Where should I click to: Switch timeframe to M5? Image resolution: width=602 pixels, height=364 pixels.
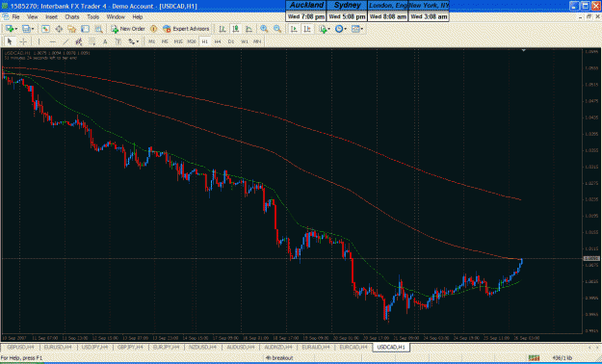click(x=165, y=41)
